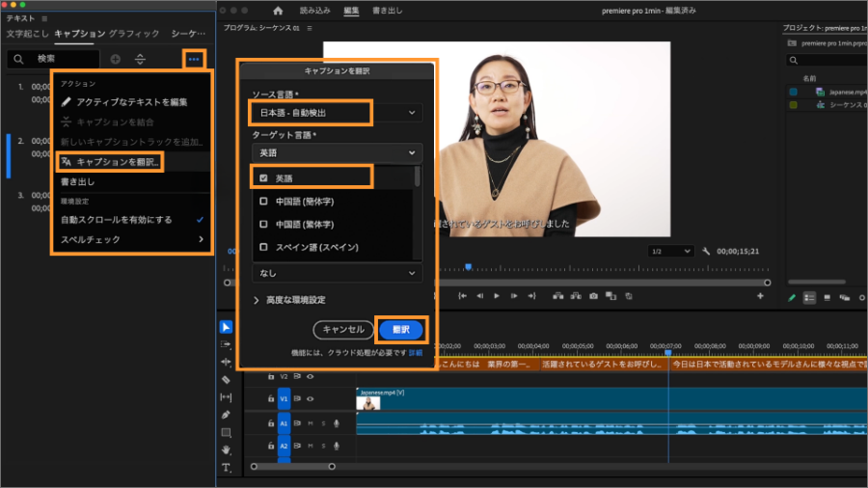This screenshot has width=868, height=488.
Task: Open the program monitor button editor plus
Action: coord(760,296)
